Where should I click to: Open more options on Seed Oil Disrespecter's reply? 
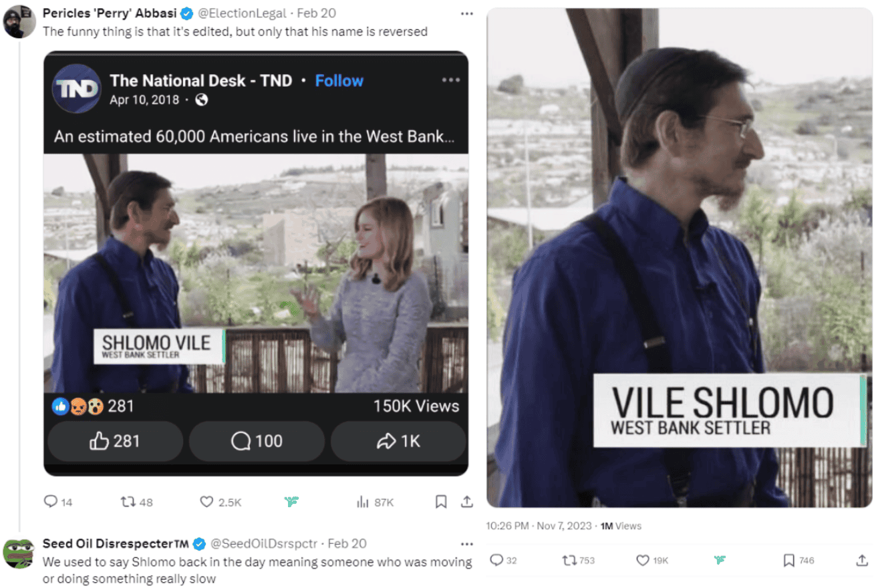pyautogui.click(x=467, y=543)
